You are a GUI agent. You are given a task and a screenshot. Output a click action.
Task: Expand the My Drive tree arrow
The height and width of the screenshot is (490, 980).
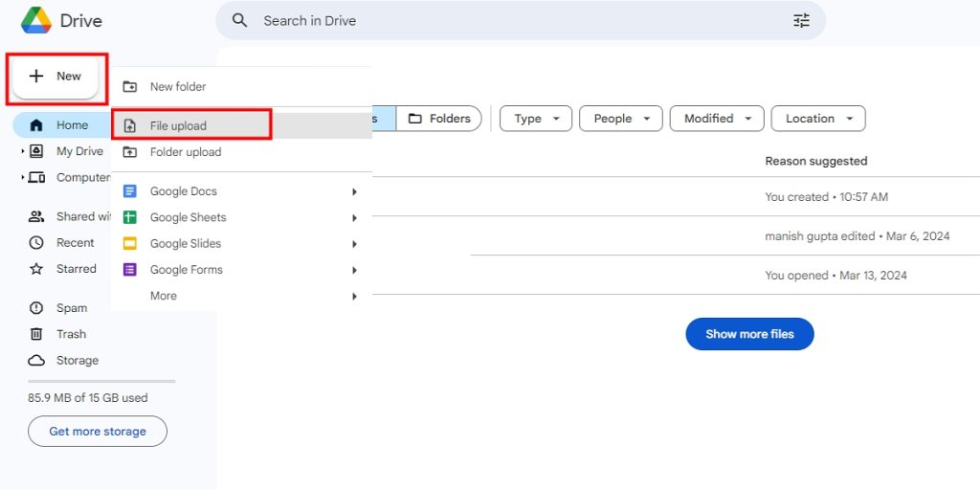click(23, 151)
